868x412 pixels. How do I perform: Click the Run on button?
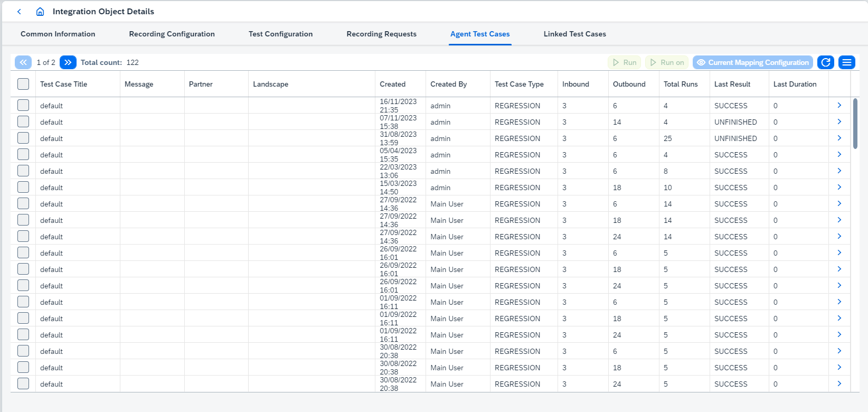(667, 62)
